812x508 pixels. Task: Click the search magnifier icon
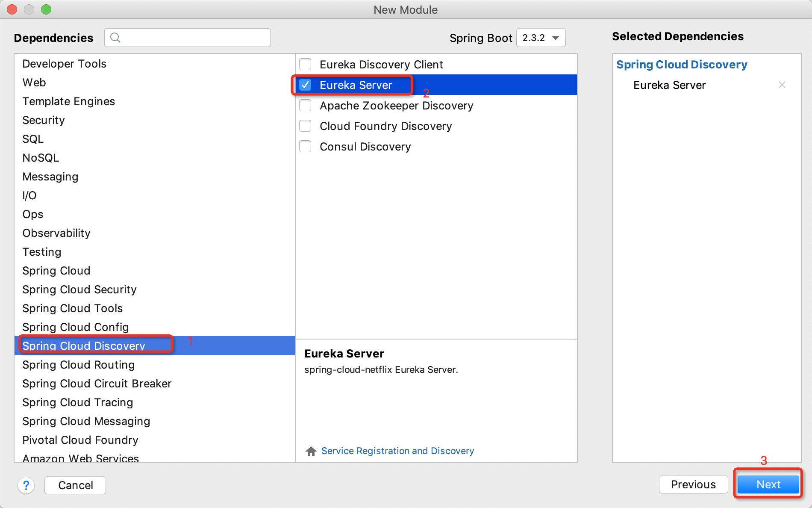pos(115,38)
